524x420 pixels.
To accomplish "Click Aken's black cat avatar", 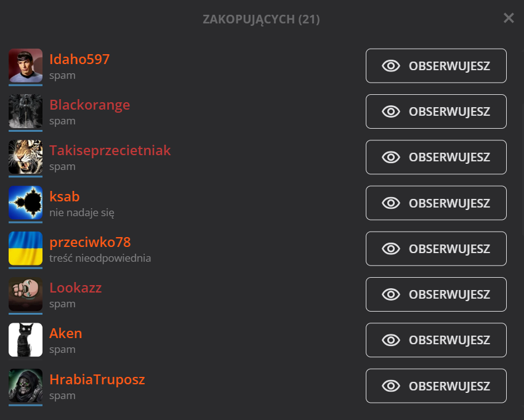I will (25, 339).
